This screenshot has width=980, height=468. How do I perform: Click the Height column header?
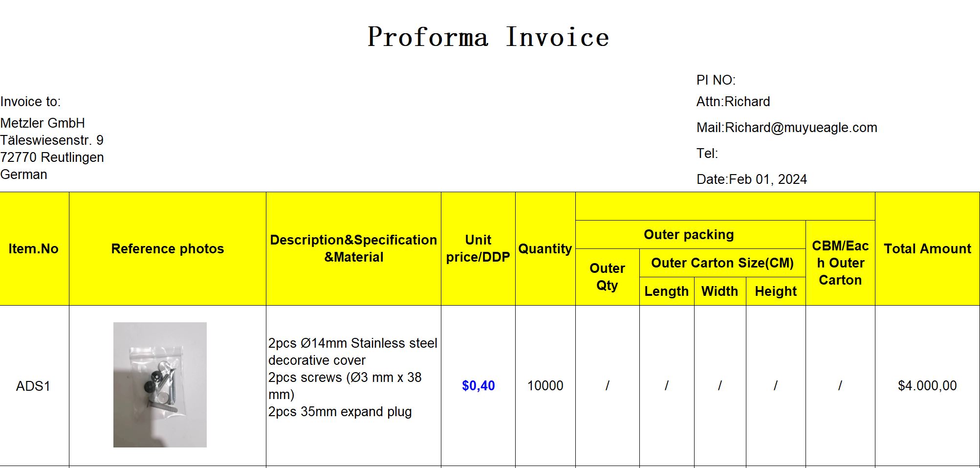[776, 291]
